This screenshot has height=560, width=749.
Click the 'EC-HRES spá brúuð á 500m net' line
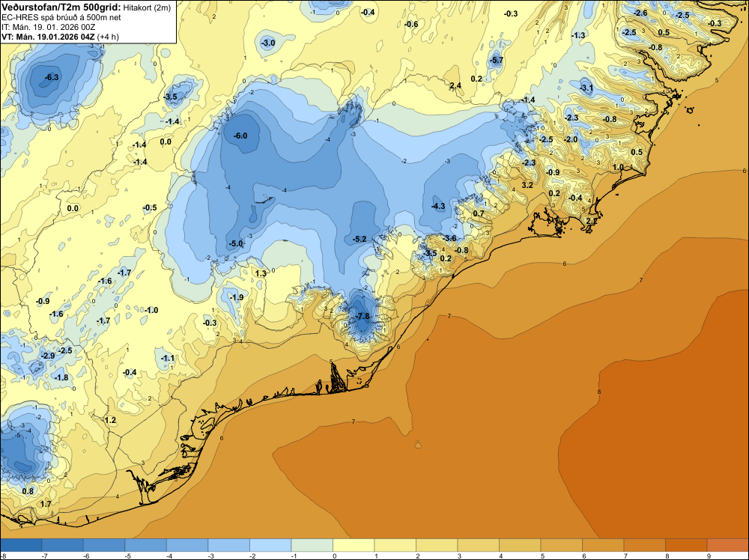(61, 18)
